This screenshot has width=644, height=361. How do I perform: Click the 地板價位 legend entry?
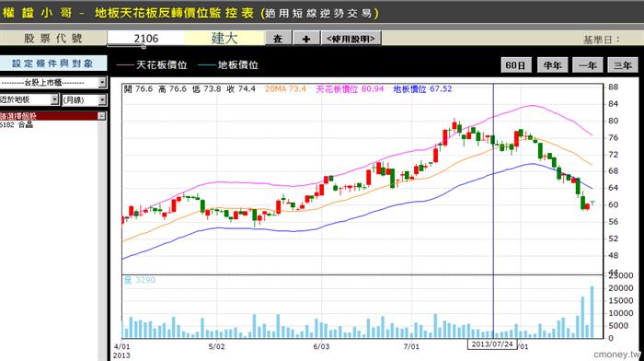tap(228, 65)
